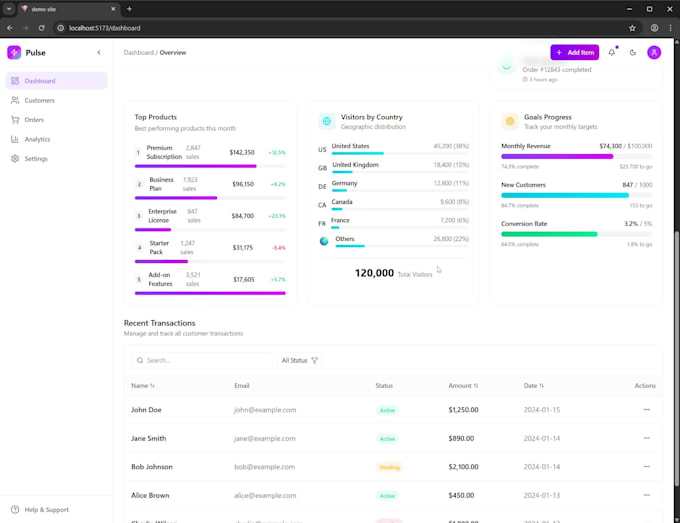
Task: Click the Search transactions field
Action: pos(202,360)
